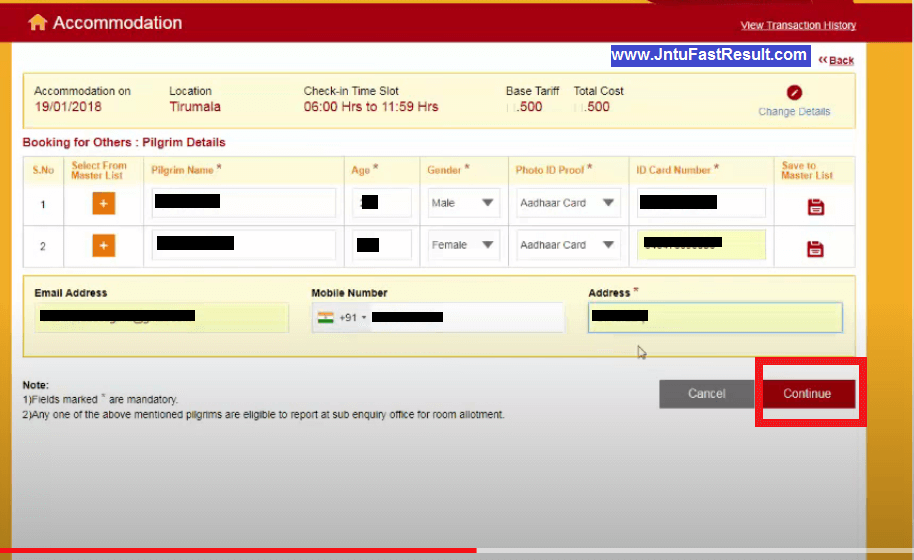The height and width of the screenshot is (560, 914).
Task: Click the Change Details link text
Action: pos(794,111)
